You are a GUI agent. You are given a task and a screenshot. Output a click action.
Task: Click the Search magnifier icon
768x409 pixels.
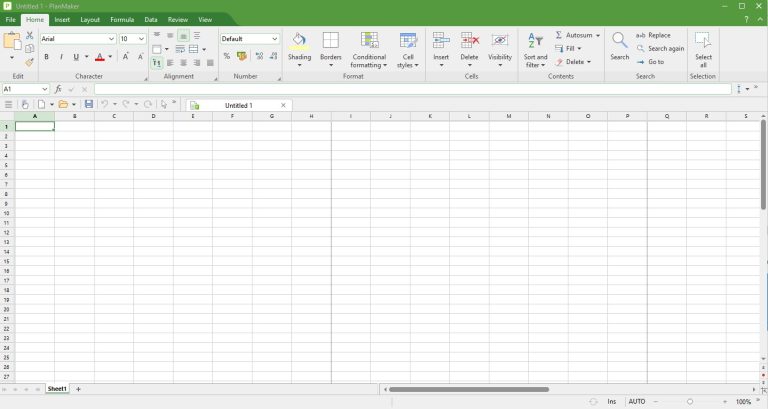point(620,41)
